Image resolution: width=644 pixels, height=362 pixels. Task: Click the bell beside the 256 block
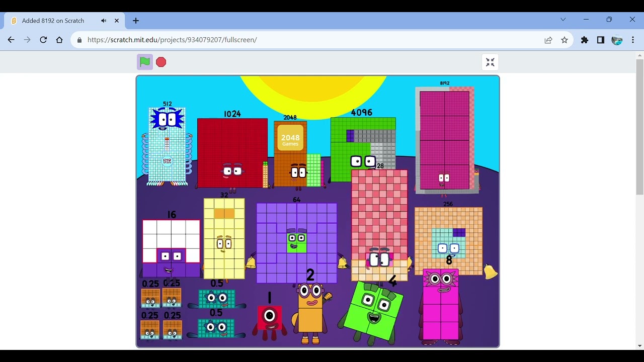tap(491, 271)
